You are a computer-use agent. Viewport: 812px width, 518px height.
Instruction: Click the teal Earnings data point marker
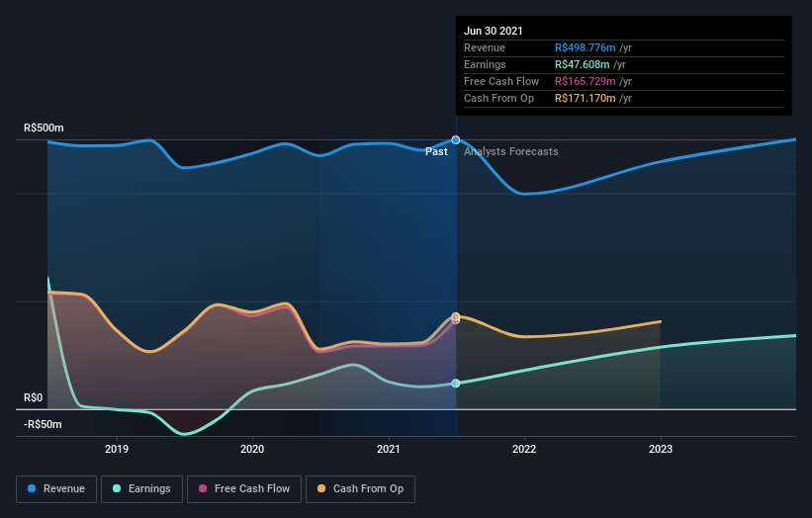tap(456, 384)
